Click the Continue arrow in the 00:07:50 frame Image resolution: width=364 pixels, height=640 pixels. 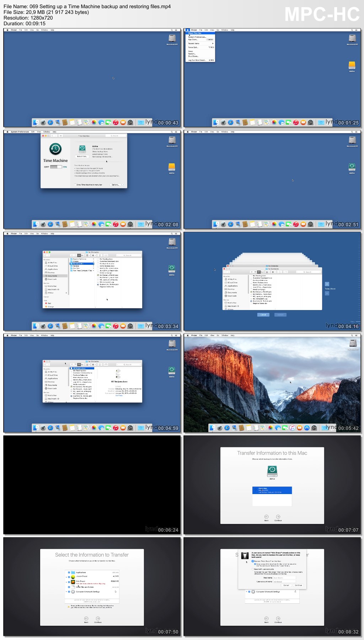(x=98, y=618)
